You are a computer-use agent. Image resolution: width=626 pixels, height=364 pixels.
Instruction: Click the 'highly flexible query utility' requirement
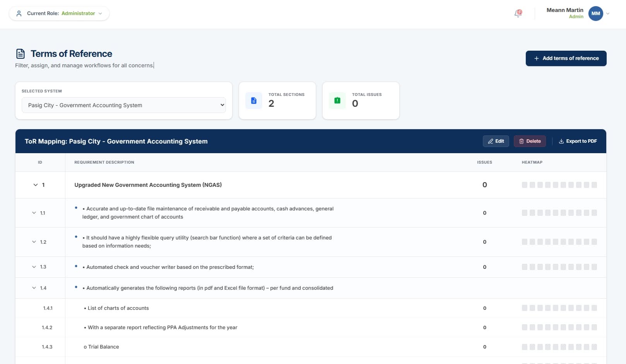click(207, 242)
